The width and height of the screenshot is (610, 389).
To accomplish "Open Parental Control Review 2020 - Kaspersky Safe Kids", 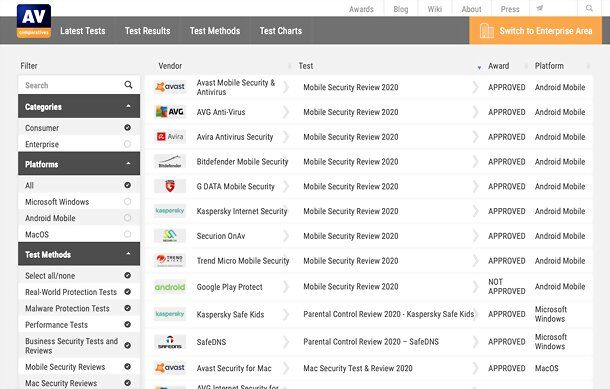I will coord(389,314).
